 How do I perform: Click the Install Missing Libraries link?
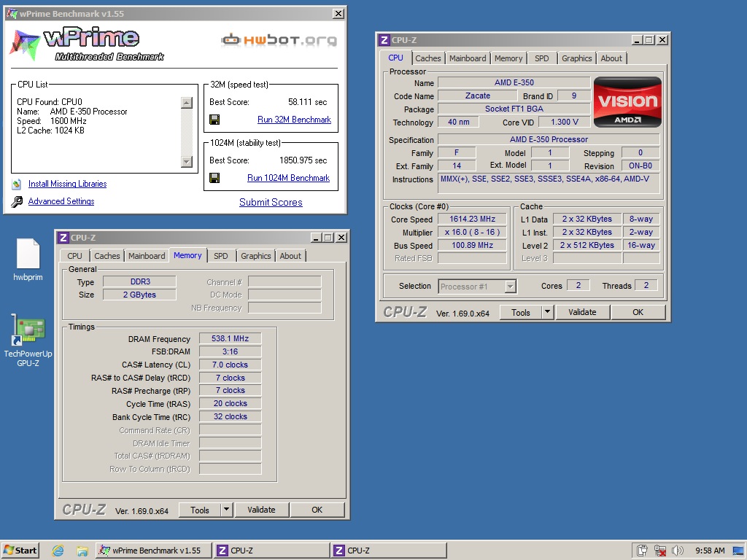(67, 184)
